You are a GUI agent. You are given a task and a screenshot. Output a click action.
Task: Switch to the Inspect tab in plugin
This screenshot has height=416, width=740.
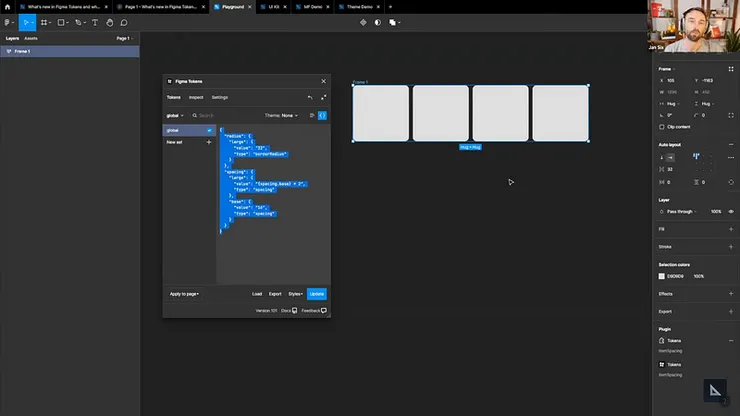[x=196, y=97]
